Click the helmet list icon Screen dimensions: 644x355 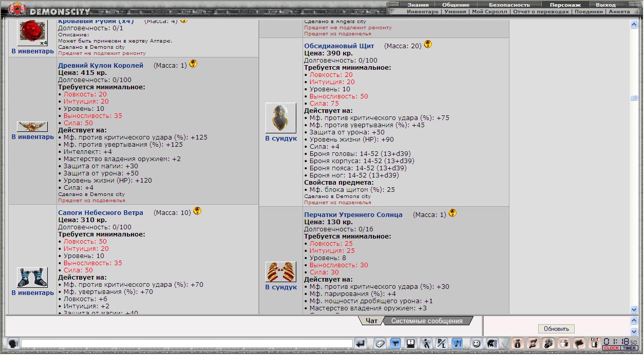[x=492, y=343]
